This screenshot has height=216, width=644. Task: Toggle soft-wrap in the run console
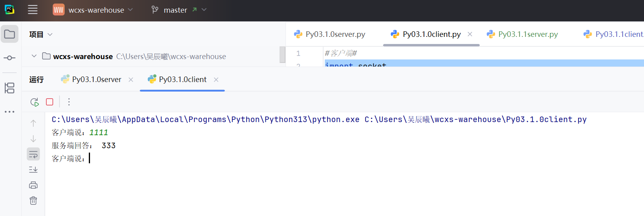click(33, 154)
